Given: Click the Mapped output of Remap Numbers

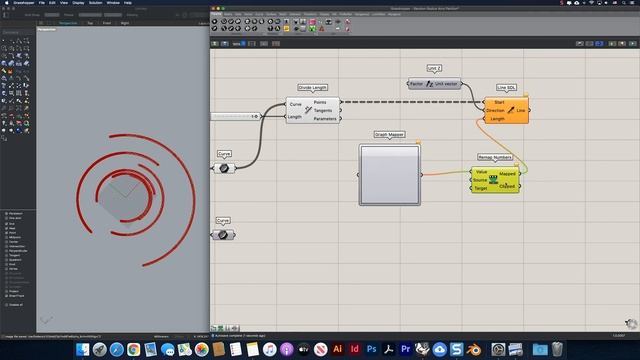Looking at the screenshot, I should 507,174.
